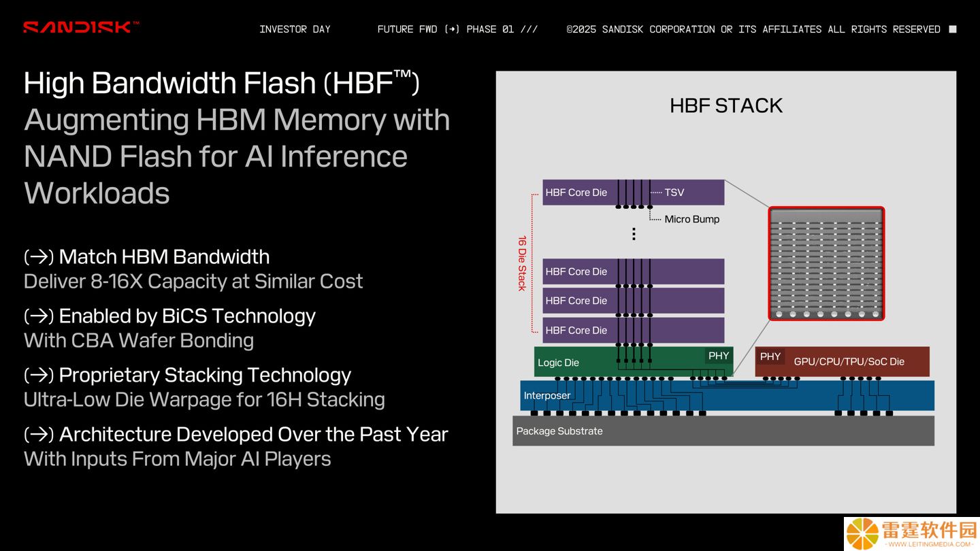This screenshot has width=980, height=551.
Task: Click the High Bandwidth Flash (HBF) title
Action: (x=222, y=83)
